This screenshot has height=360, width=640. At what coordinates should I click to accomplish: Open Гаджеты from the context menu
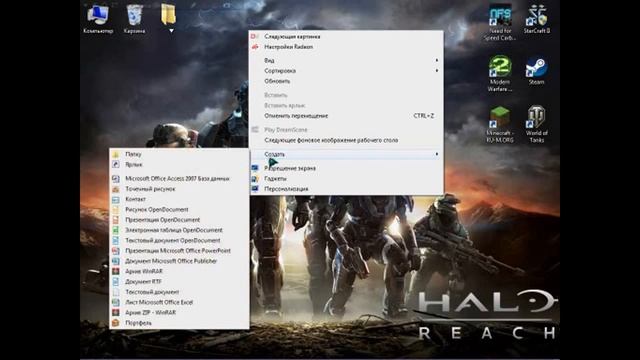(346, 178)
